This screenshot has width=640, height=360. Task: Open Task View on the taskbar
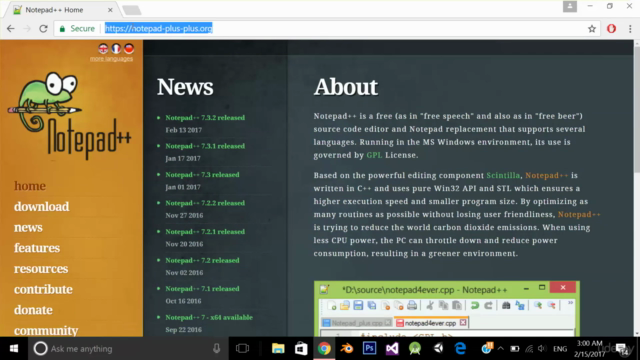tap(242, 349)
